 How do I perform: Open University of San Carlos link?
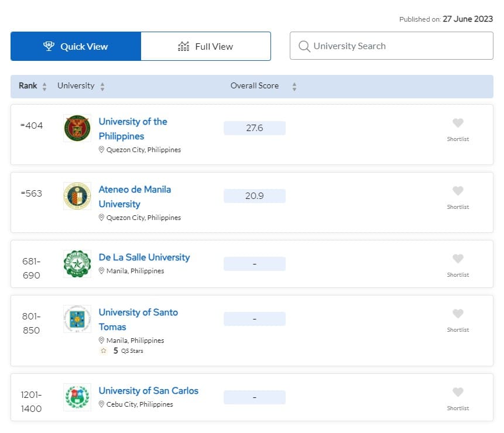coord(149,391)
